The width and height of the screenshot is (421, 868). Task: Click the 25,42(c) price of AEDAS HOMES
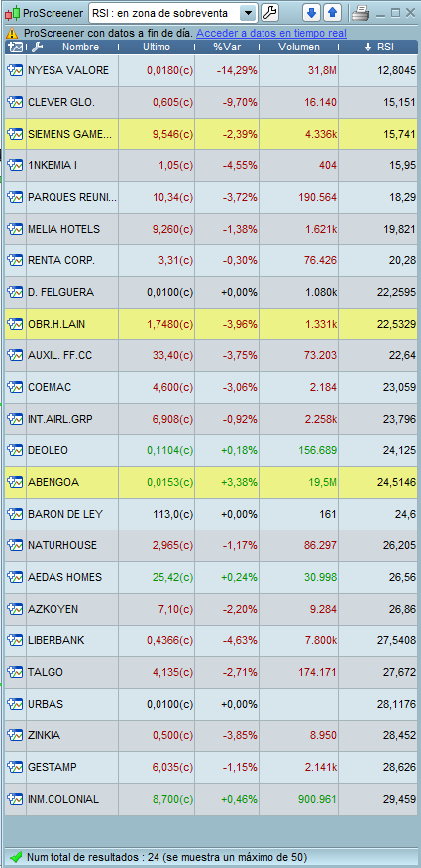click(170, 577)
